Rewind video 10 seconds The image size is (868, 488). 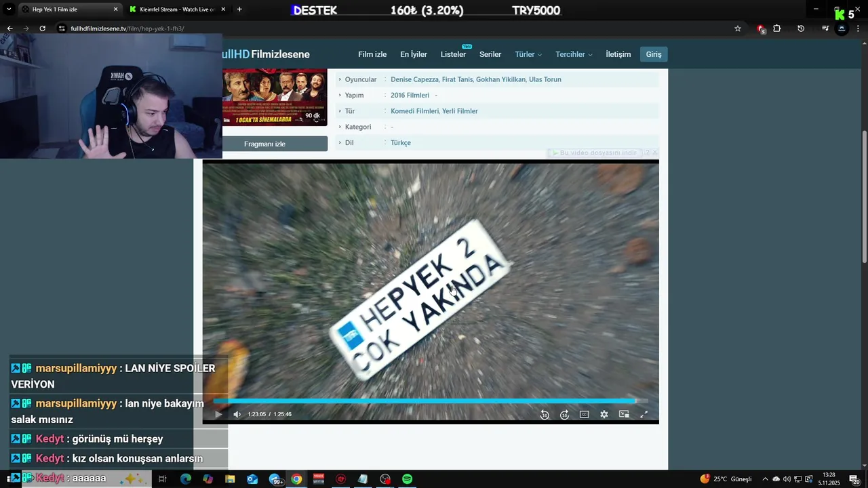pyautogui.click(x=545, y=415)
